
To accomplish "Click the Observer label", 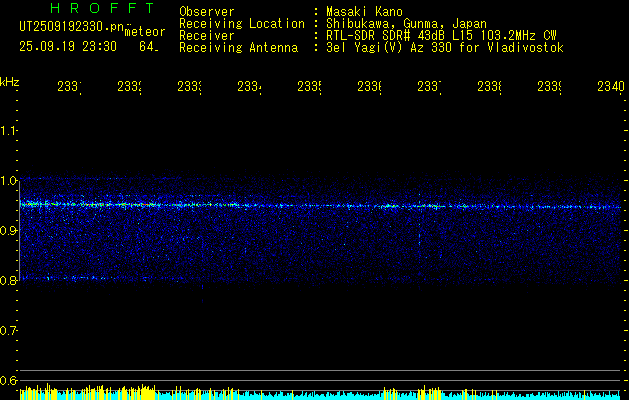I will pyautogui.click(x=207, y=12).
